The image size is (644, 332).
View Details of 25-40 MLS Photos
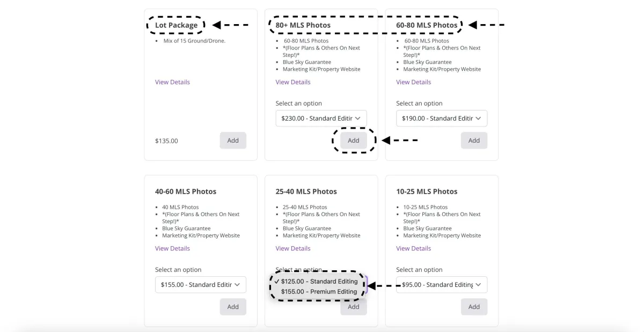click(293, 248)
